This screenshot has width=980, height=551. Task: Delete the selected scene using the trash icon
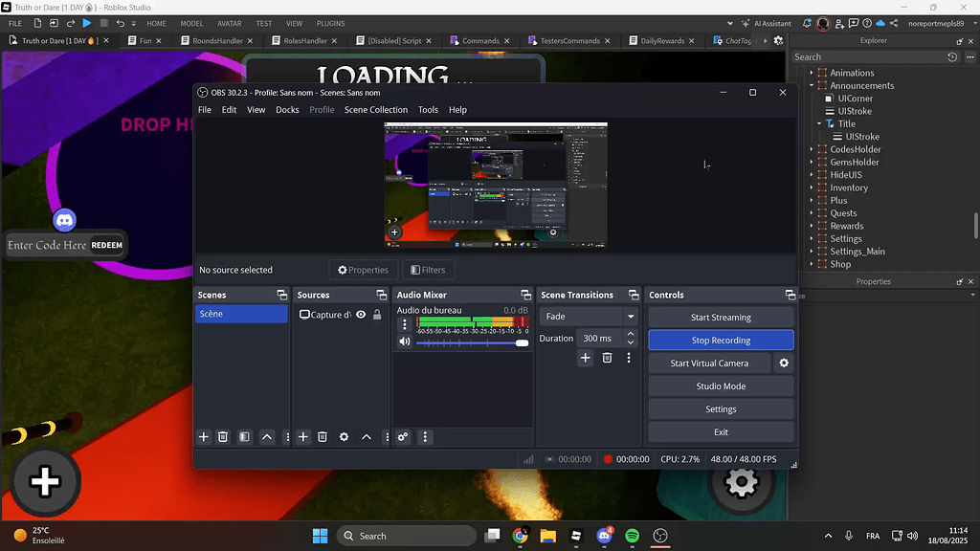pos(223,437)
